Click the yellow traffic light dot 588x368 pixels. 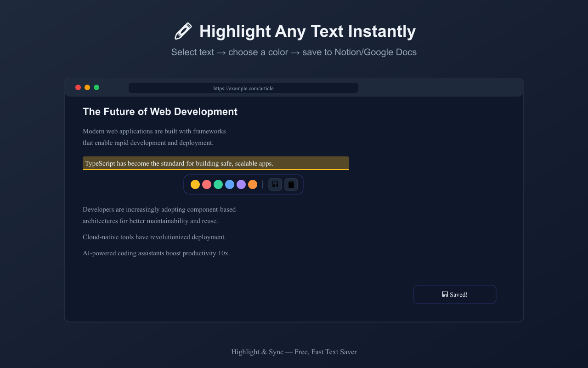click(x=87, y=87)
